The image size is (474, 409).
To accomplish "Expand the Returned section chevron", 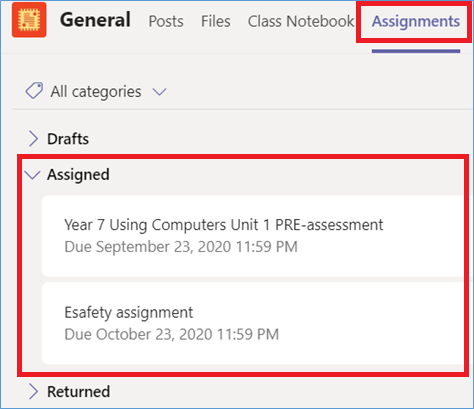I will tap(33, 391).
